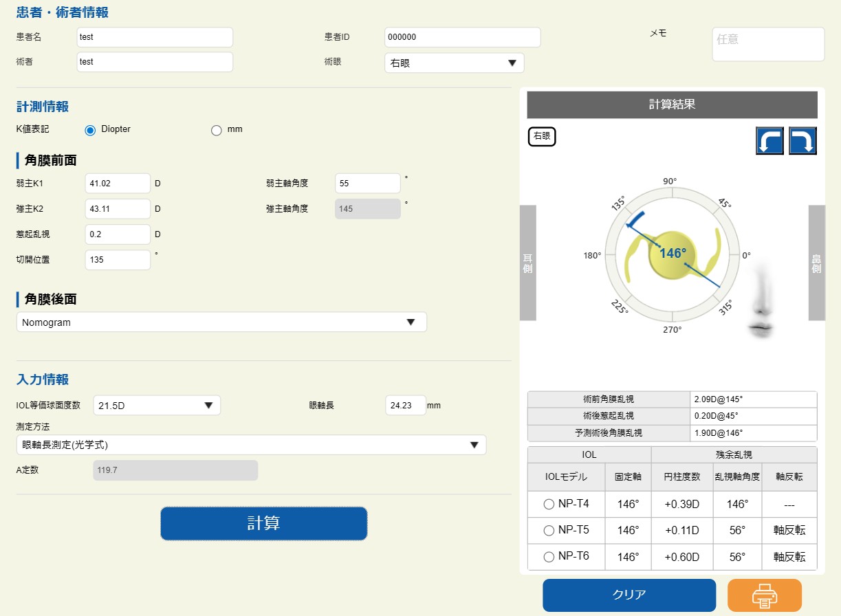Click the 鼻側 gray side bar
The width and height of the screenshot is (841, 616).
click(816, 263)
